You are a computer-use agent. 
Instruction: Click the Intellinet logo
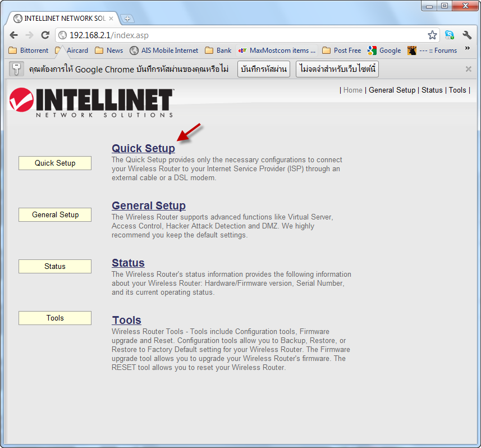pos(91,103)
